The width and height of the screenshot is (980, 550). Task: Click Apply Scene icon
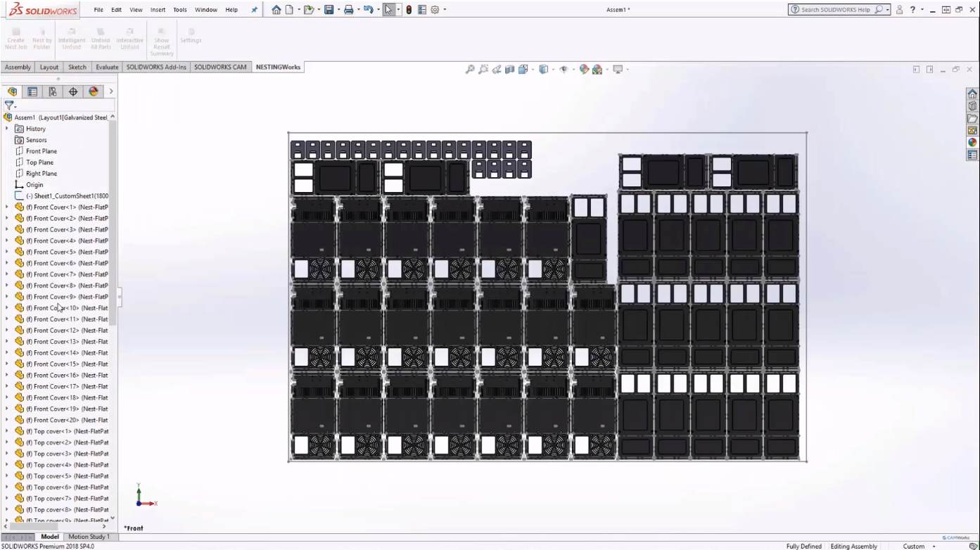(597, 69)
